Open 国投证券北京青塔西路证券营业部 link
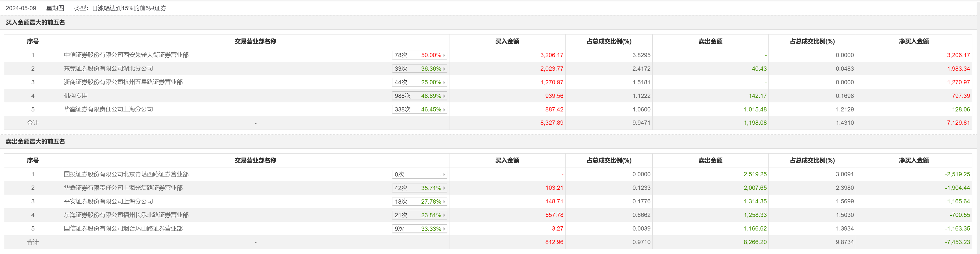 click(x=126, y=175)
